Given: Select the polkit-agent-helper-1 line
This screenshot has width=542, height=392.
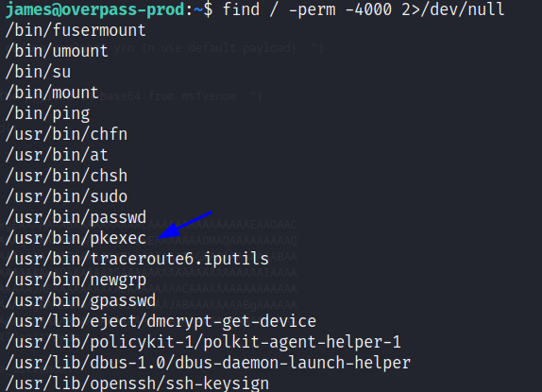Looking at the screenshot, I should (203, 342).
